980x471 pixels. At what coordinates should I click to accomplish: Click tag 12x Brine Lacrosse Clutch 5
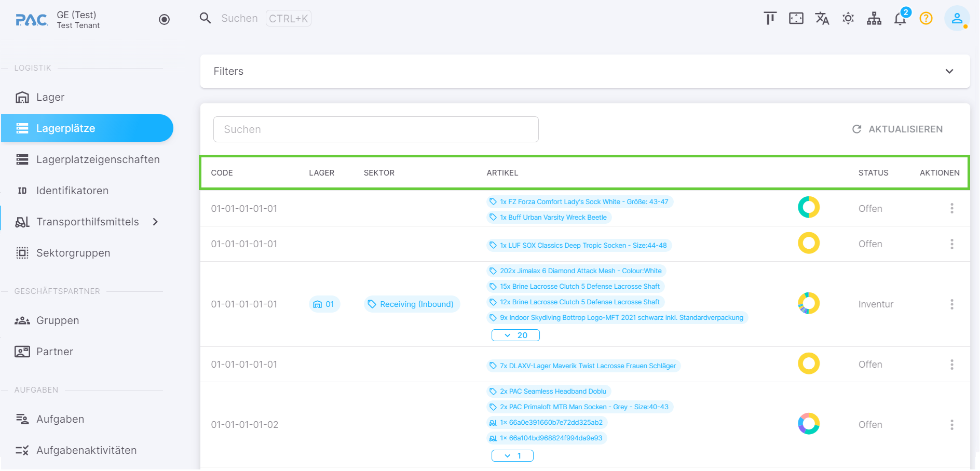pyautogui.click(x=575, y=302)
